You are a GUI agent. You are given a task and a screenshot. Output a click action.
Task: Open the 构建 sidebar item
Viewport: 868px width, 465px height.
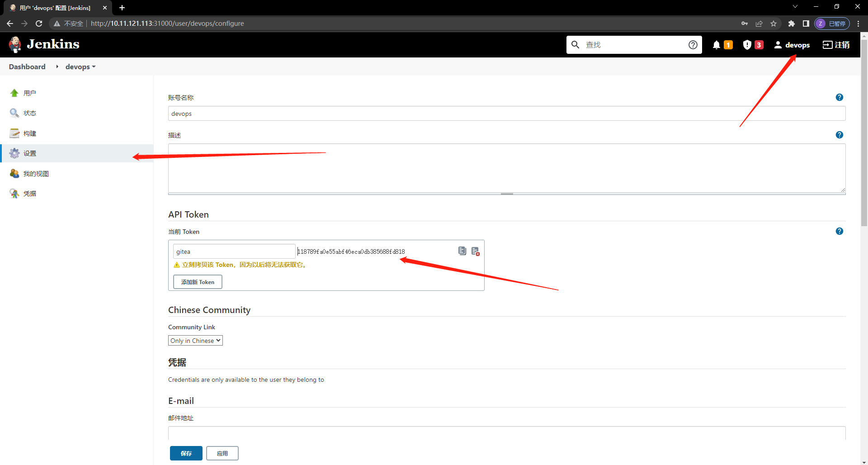(x=30, y=133)
